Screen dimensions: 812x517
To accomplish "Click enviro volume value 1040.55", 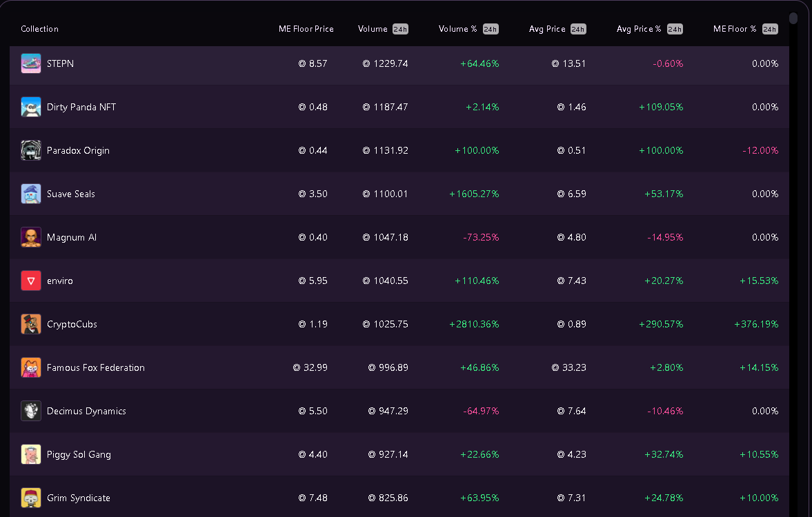I will (x=385, y=281).
